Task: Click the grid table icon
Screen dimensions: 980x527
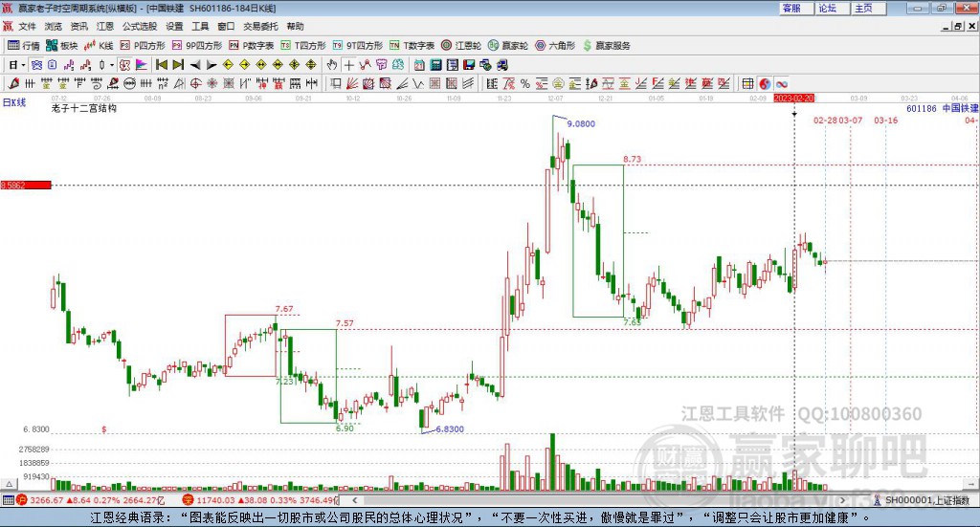Action: [747, 83]
